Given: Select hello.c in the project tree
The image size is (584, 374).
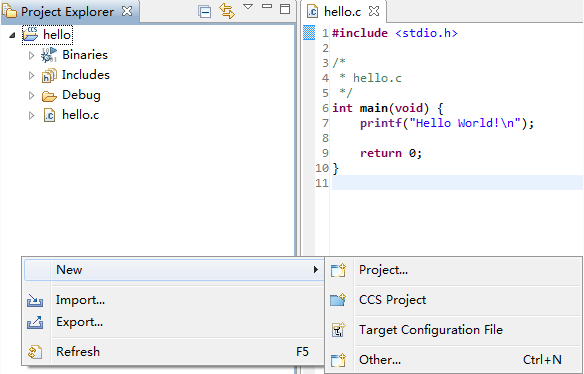Looking at the screenshot, I should tap(80, 115).
